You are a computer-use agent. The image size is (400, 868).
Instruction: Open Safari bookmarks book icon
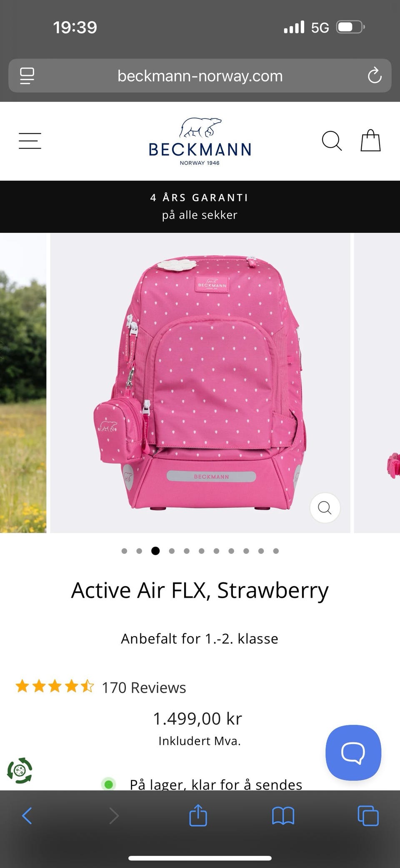click(283, 816)
